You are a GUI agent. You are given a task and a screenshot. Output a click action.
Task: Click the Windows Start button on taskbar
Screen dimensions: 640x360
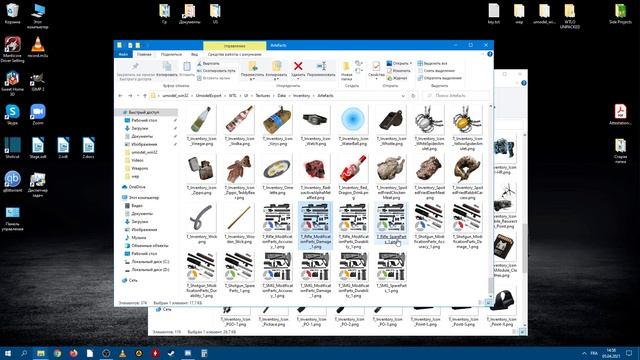click(x=8, y=353)
